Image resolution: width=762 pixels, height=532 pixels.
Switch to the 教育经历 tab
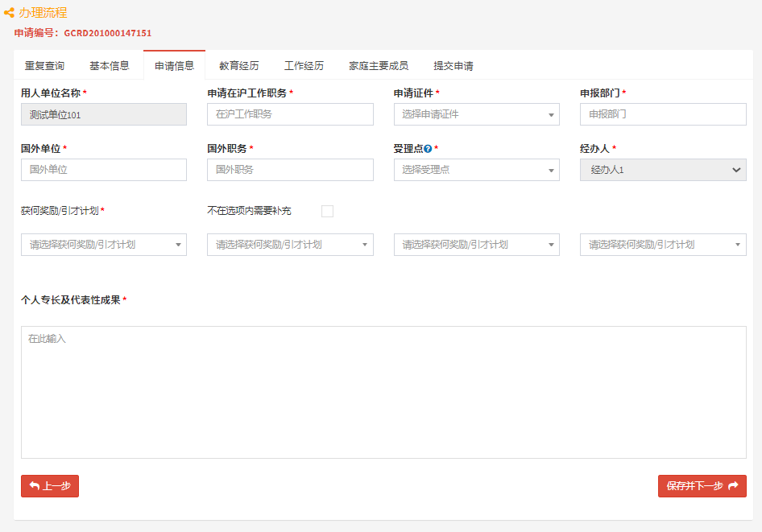coord(239,65)
